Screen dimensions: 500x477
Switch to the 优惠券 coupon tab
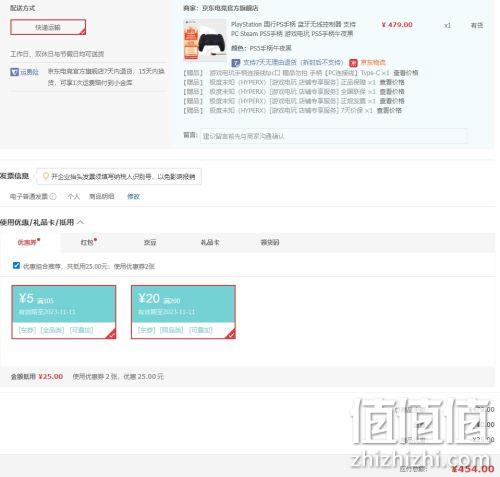(28, 242)
